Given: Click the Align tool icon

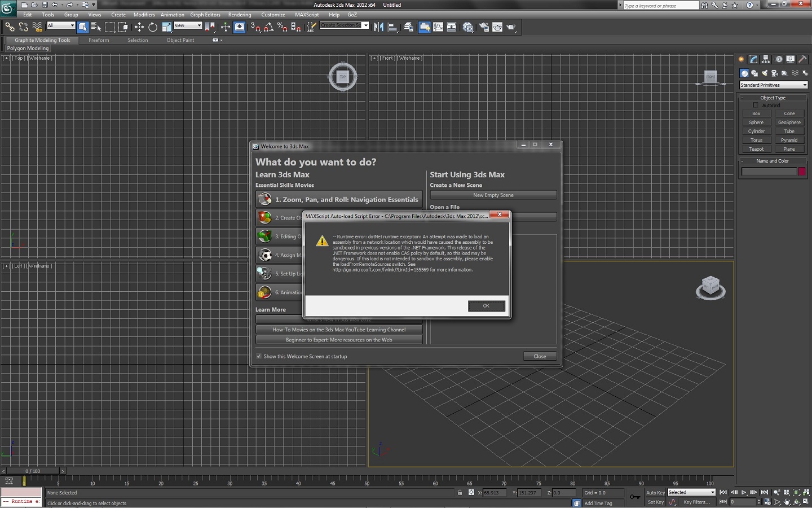Looking at the screenshot, I should (392, 27).
